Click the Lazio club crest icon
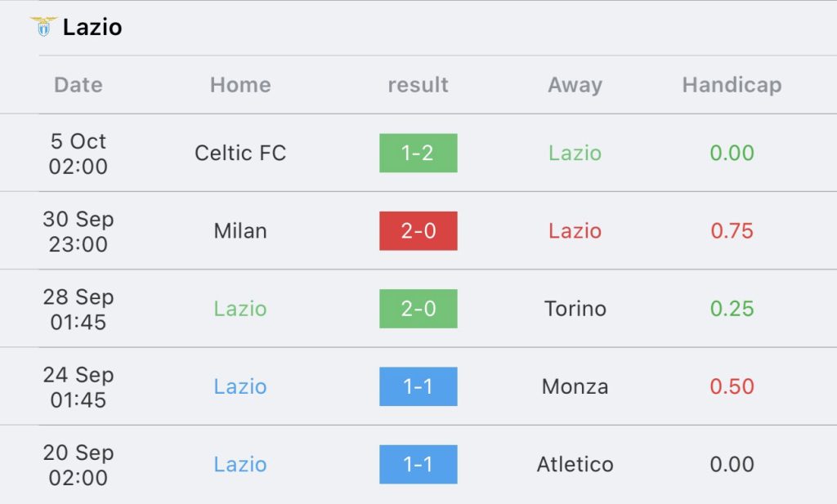 tap(43, 27)
